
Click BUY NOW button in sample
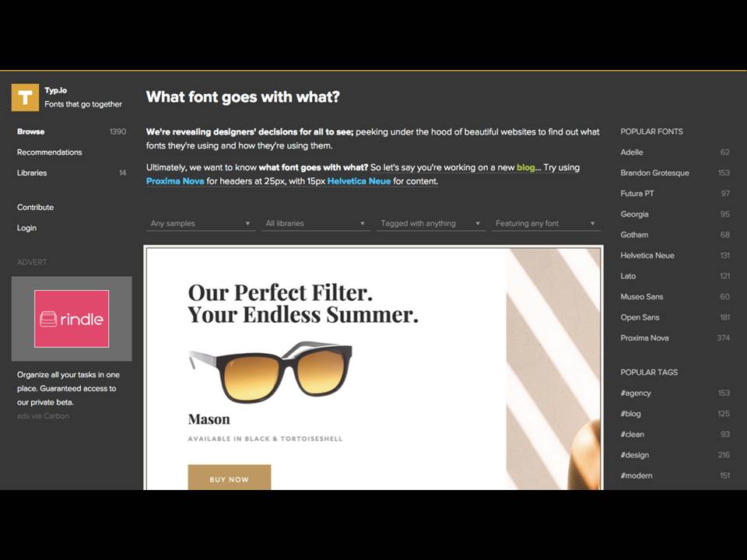(x=229, y=477)
